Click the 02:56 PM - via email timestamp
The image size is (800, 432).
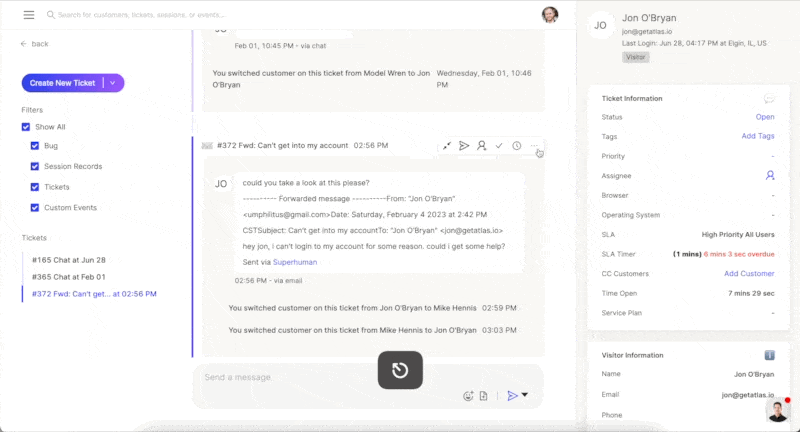[268, 281]
